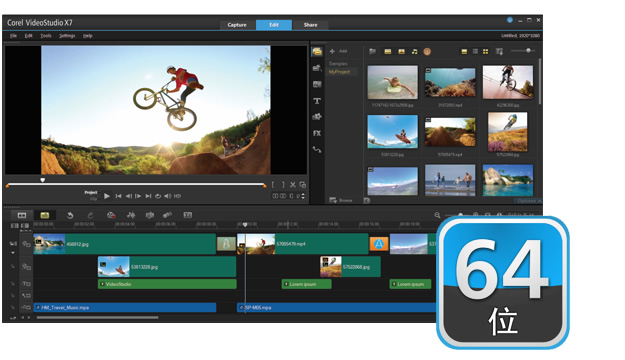The height and width of the screenshot is (360, 625).
Task: Click the Undo arrow in timeline toolbar
Action: (70, 215)
